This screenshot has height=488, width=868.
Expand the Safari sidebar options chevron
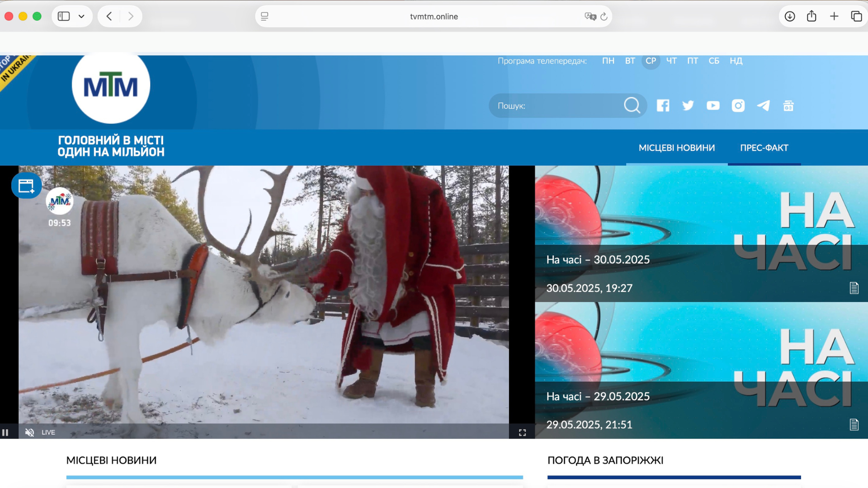pos(81,16)
